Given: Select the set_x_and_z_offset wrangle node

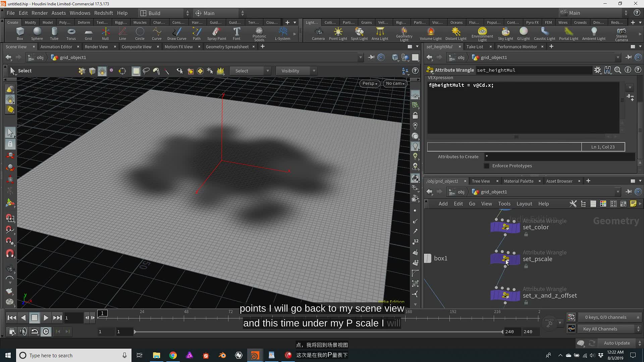Looking at the screenshot, I should 505,295.
